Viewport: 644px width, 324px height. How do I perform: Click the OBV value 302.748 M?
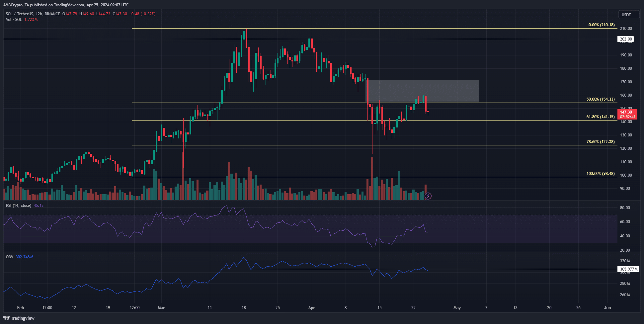[25, 257]
